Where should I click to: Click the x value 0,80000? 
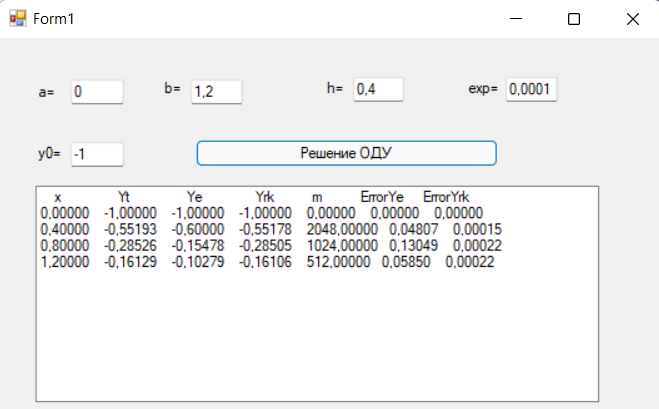coord(65,245)
